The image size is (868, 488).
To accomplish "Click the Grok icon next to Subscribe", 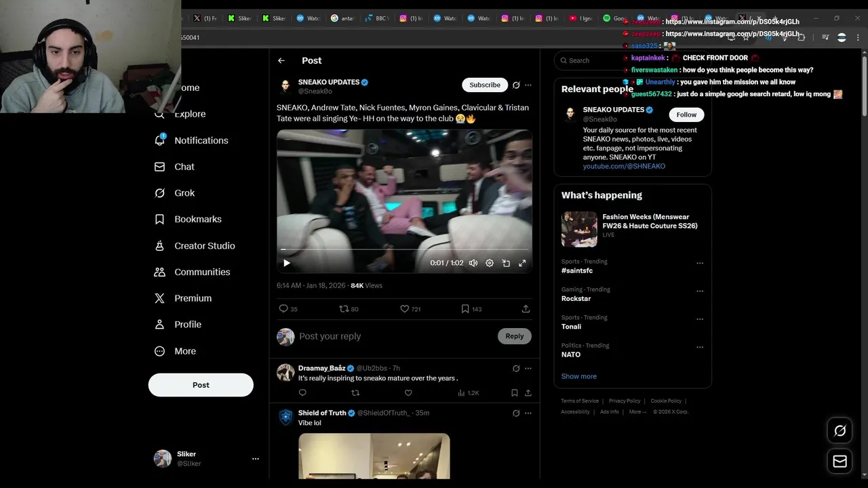I will pos(516,85).
